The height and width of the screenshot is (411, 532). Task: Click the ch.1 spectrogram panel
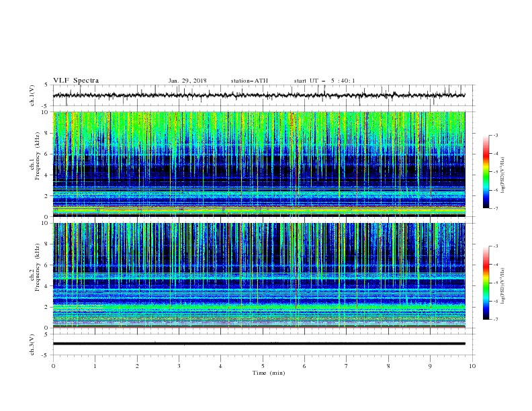(x=259, y=164)
